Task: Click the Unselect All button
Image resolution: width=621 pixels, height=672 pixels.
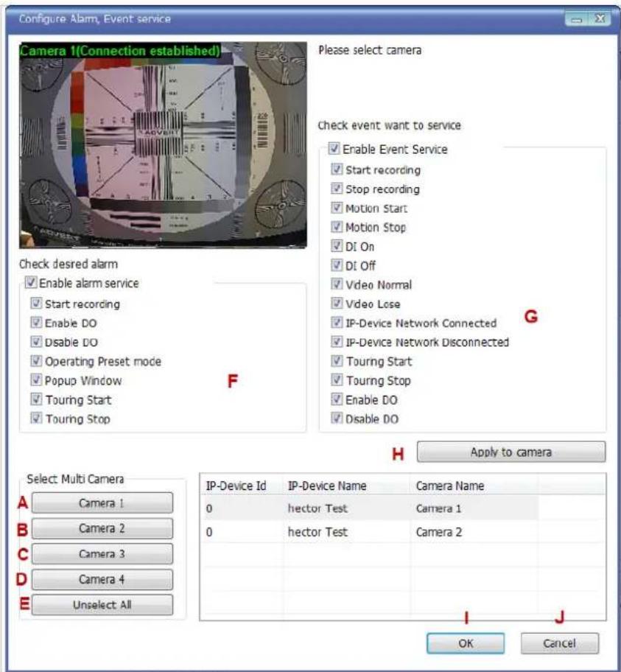Action: (102, 605)
